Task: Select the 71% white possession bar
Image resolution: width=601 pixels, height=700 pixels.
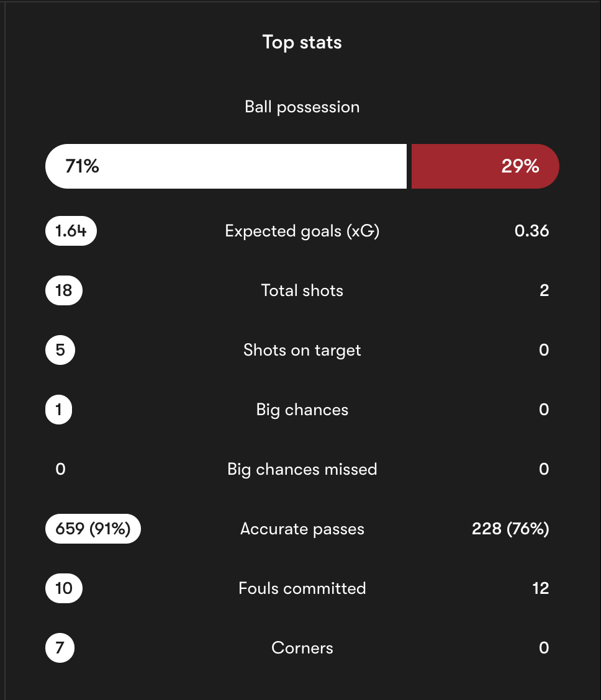Action: (226, 166)
